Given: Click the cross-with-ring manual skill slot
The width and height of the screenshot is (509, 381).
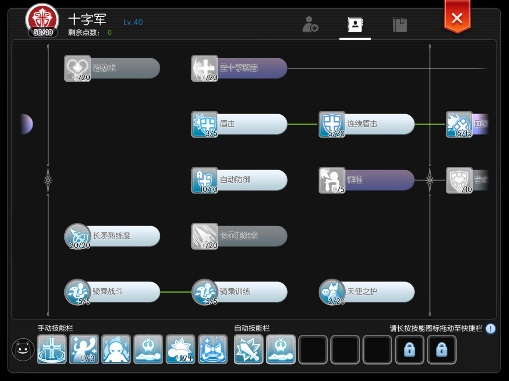Looking at the screenshot, I should [x=52, y=349].
